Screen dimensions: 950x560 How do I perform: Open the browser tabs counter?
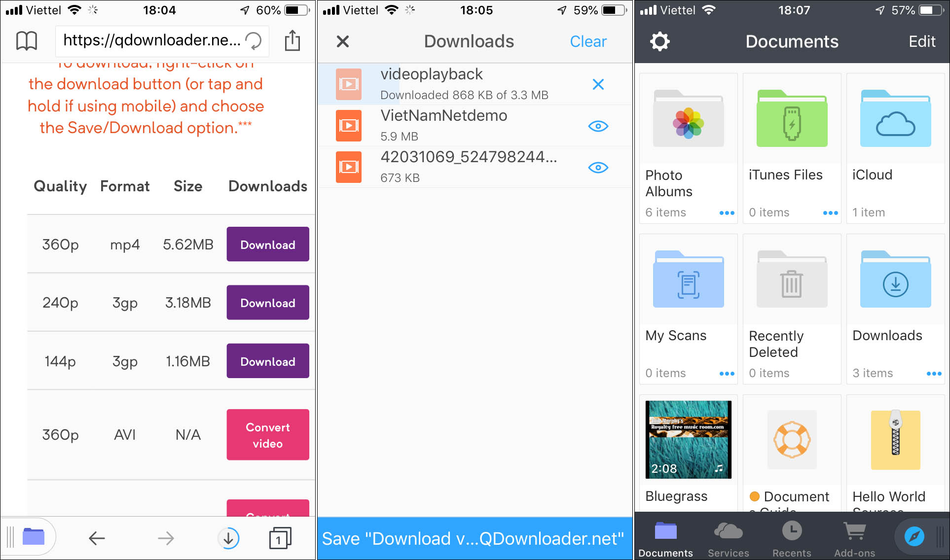click(280, 538)
